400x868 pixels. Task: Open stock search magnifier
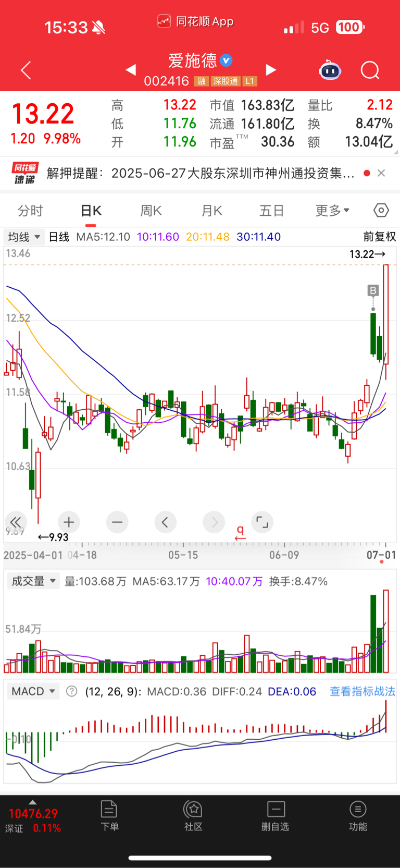pos(370,70)
